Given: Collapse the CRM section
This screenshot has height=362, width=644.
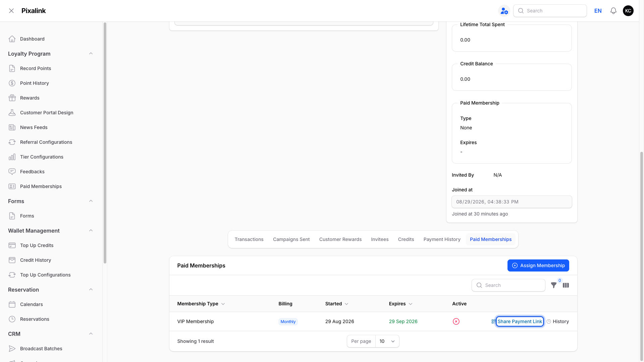Looking at the screenshot, I should click(91, 334).
